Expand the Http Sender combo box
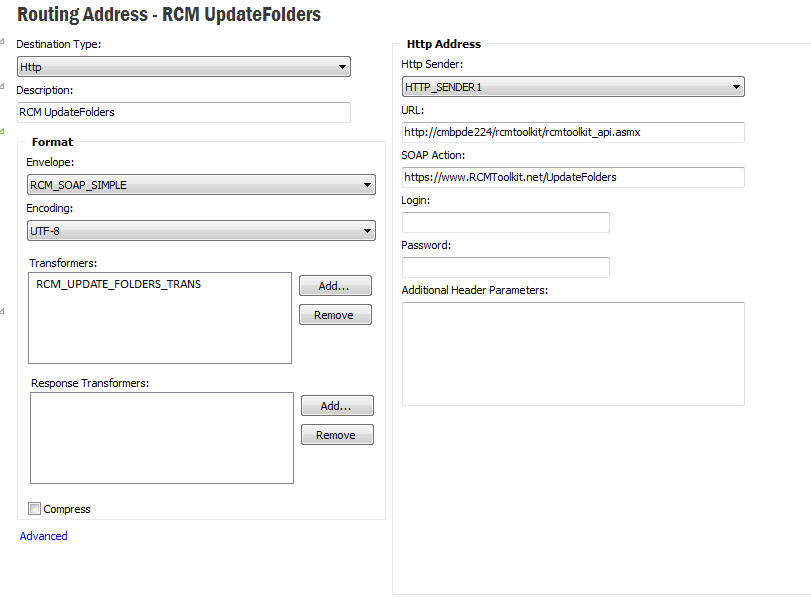 tap(573, 87)
